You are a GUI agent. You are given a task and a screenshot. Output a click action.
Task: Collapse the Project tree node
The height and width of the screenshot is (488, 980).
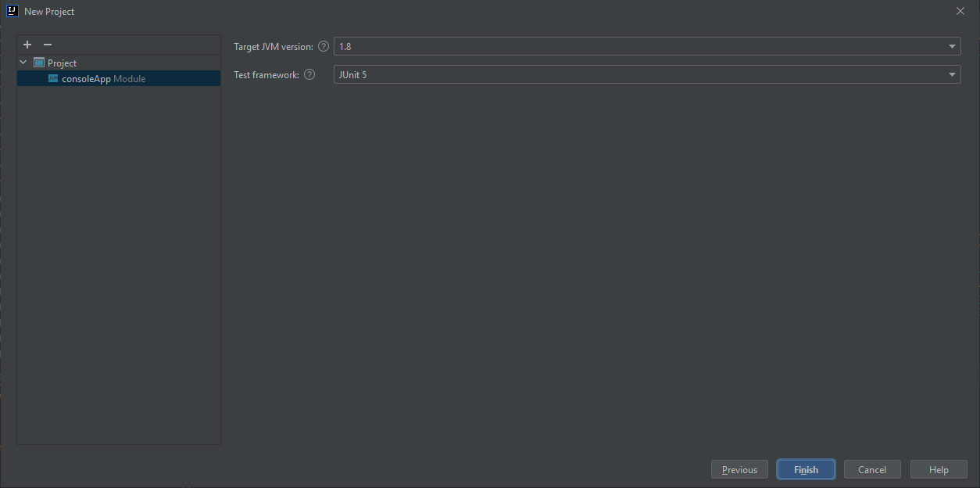(x=23, y=63)
